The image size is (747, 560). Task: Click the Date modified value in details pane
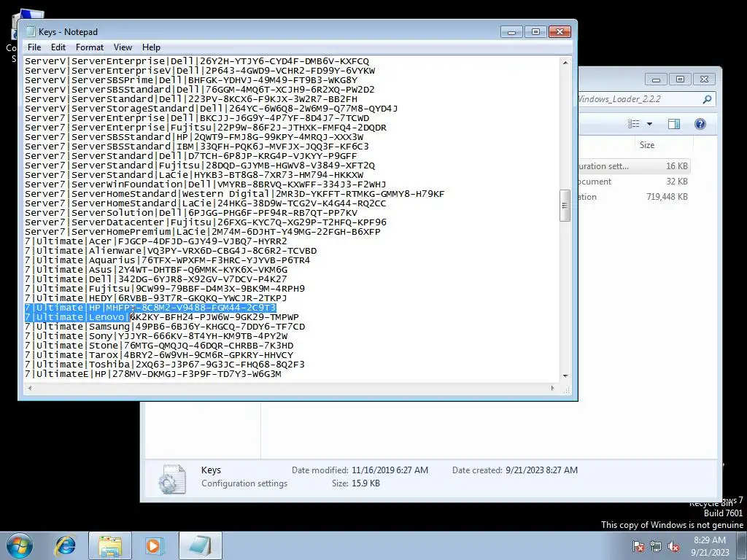[x=390, y=470]
